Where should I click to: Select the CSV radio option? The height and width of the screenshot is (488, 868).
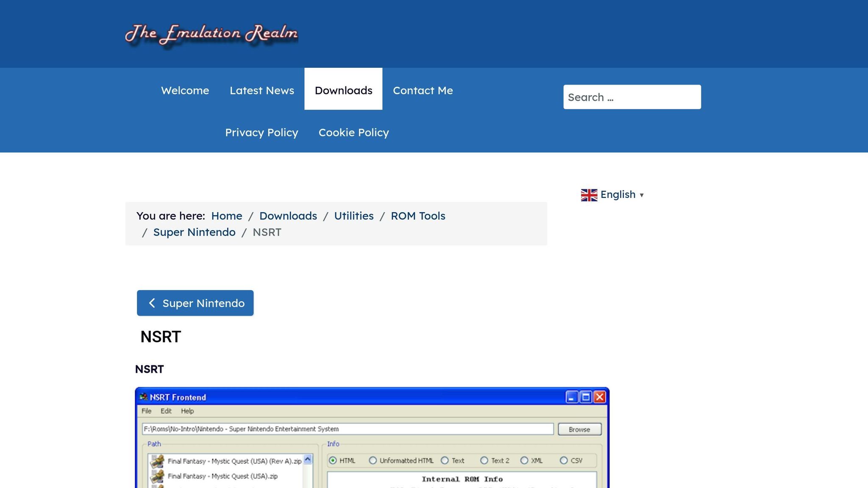[564, 460]
